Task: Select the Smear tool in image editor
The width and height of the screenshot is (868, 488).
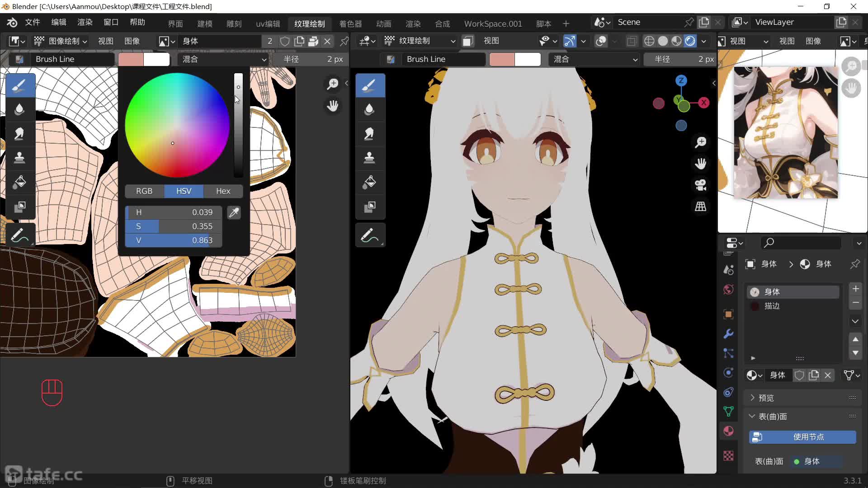Action: coord(19,134)
